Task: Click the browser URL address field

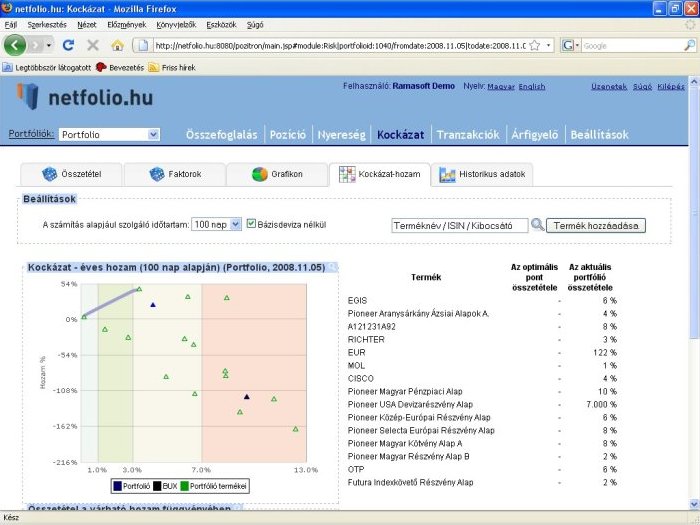Action: pyautogui.click(x=340, y=46)
